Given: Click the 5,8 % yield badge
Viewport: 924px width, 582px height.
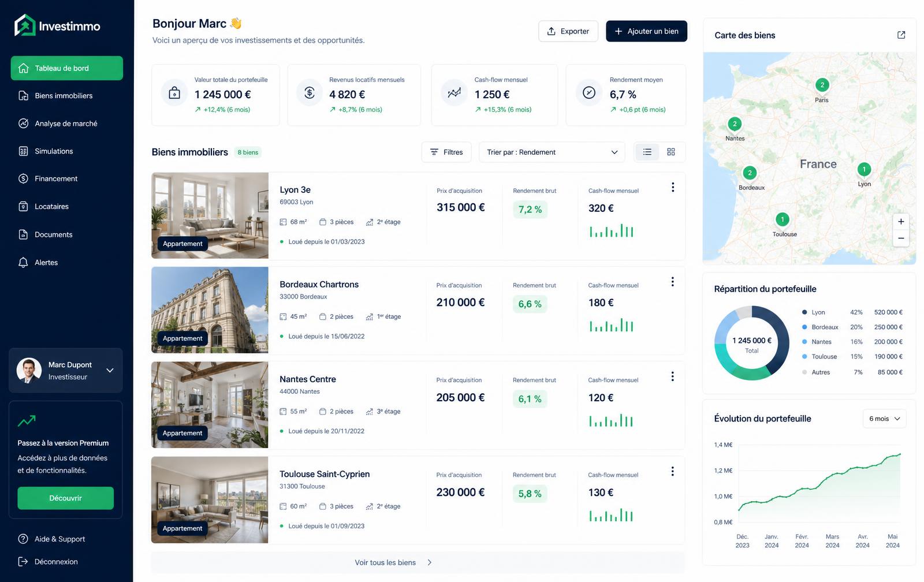Looking at the screenshot, I should (x=530, y=494).
